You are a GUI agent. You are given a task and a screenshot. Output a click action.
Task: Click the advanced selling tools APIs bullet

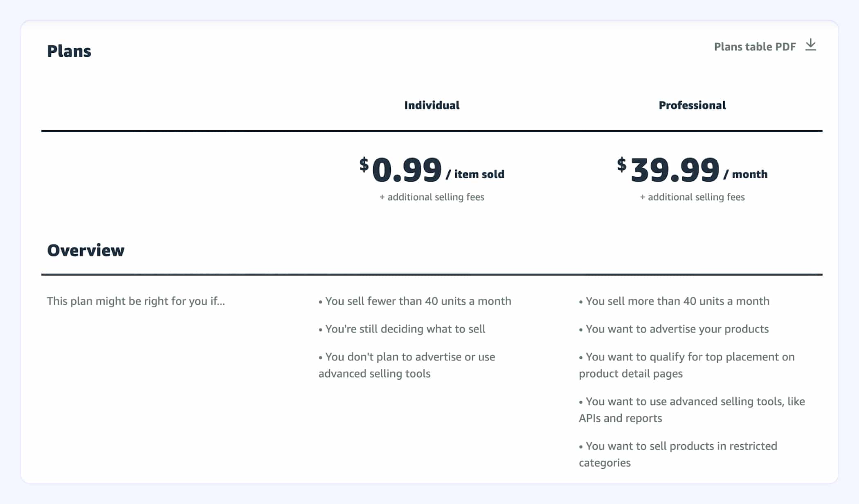pos(692,410)
